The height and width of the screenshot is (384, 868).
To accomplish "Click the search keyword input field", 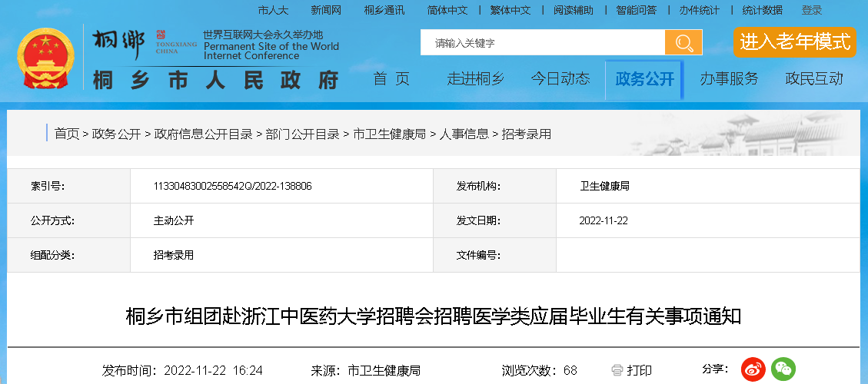I will coord(542,43).
